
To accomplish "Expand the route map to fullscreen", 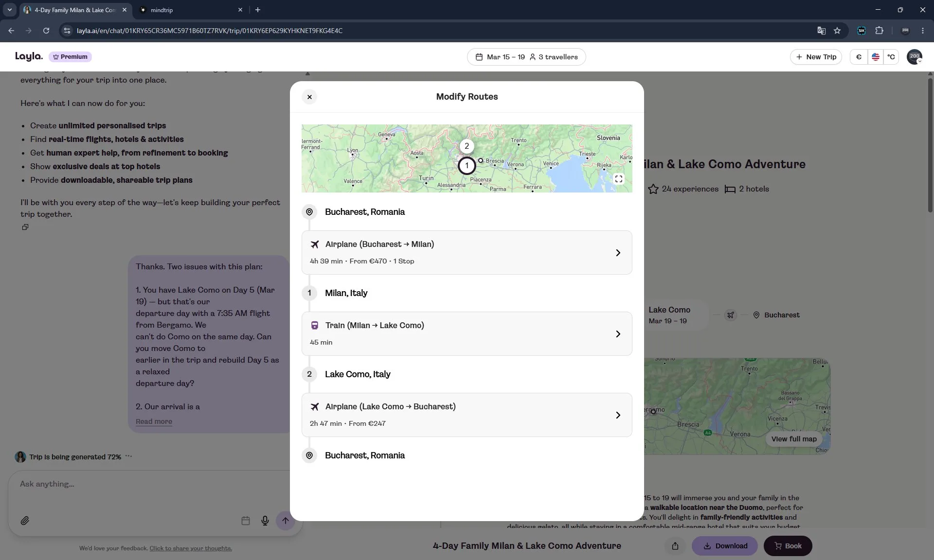I will [x=619, y=179].
